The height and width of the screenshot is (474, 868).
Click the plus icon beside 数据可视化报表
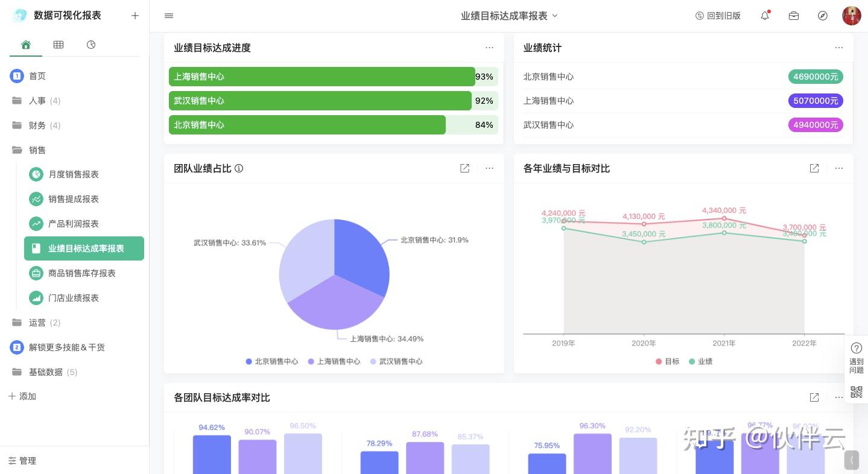(x=135, y=16)
